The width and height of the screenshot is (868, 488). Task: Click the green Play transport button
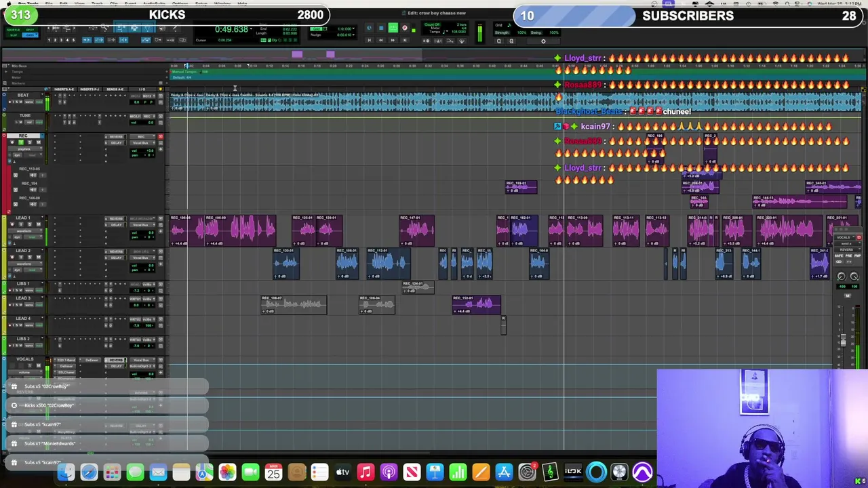click(393, 27)
